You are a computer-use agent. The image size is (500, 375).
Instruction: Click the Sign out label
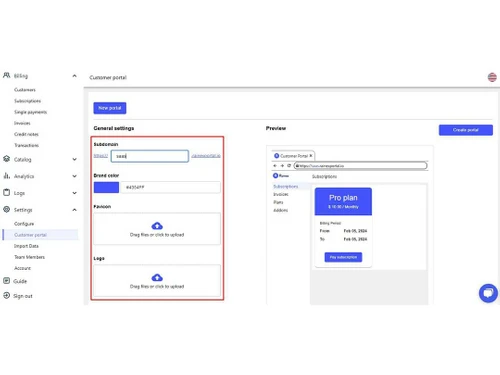(23, 296)
